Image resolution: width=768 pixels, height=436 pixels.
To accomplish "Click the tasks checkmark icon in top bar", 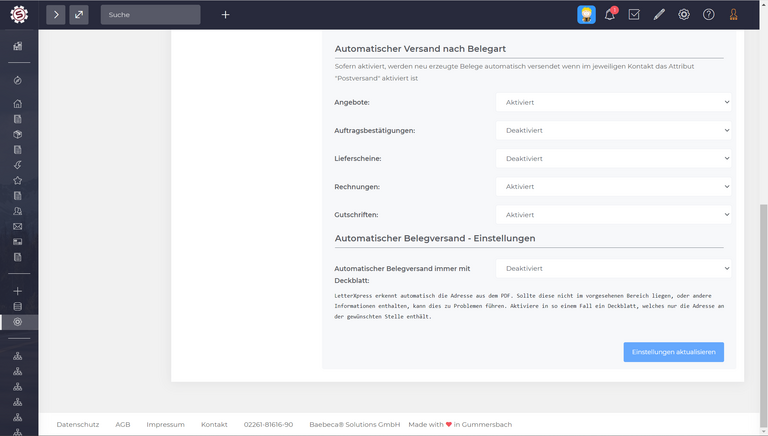I will pos(634,15).
